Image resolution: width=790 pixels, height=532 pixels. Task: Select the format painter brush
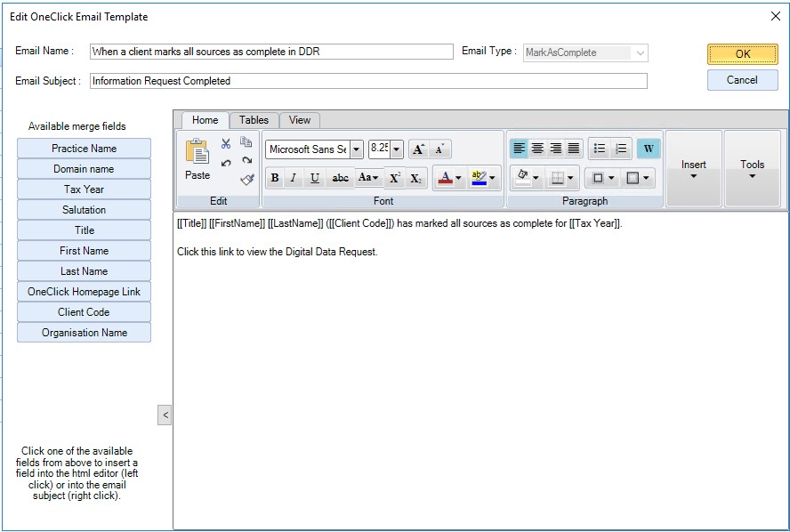click(247, 179)
